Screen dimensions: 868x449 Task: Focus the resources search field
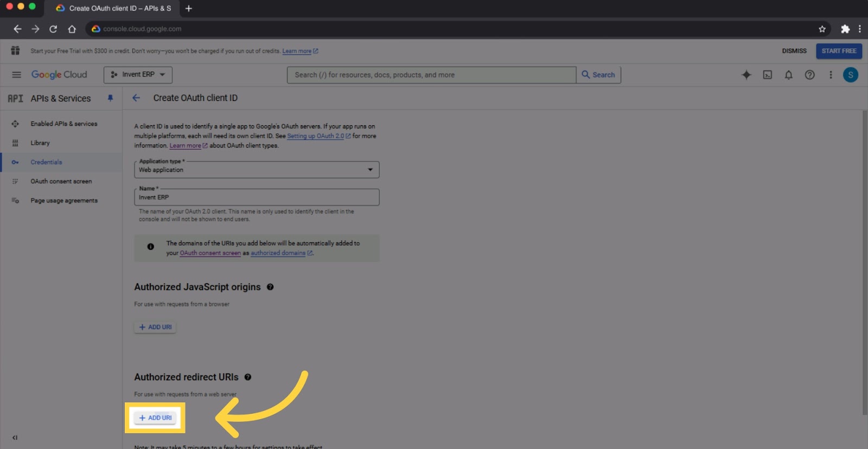click(x=431, y=75)
